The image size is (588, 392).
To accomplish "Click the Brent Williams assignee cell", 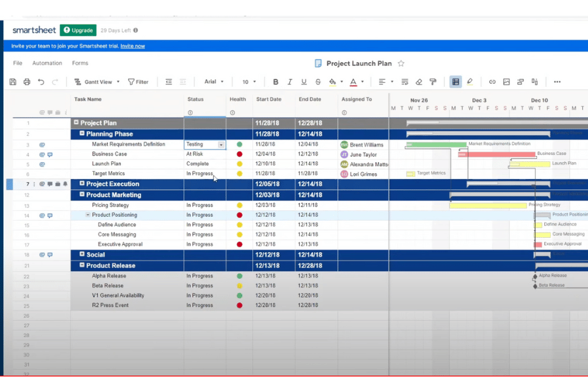I will click(363, 145).
